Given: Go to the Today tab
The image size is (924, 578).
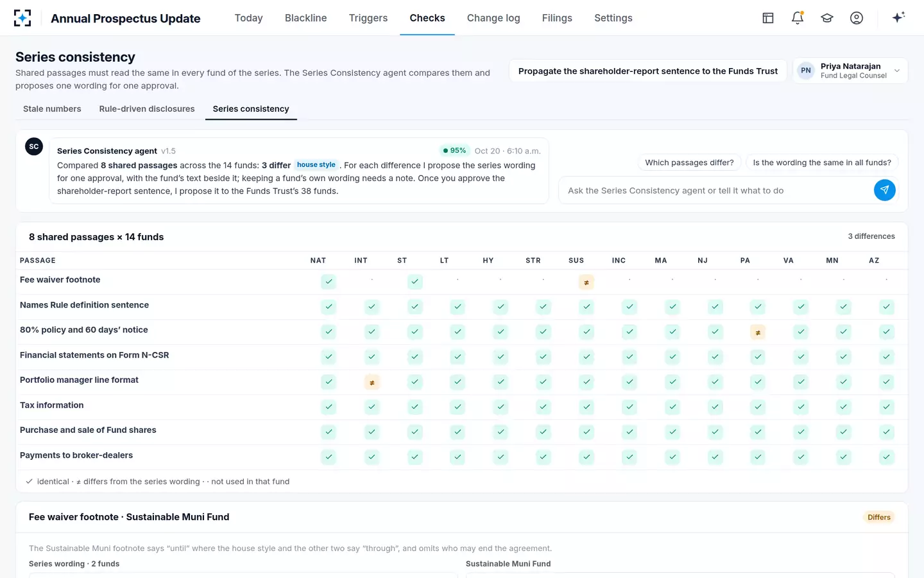Looking at the screenshot, I should [x=249, y=18].
